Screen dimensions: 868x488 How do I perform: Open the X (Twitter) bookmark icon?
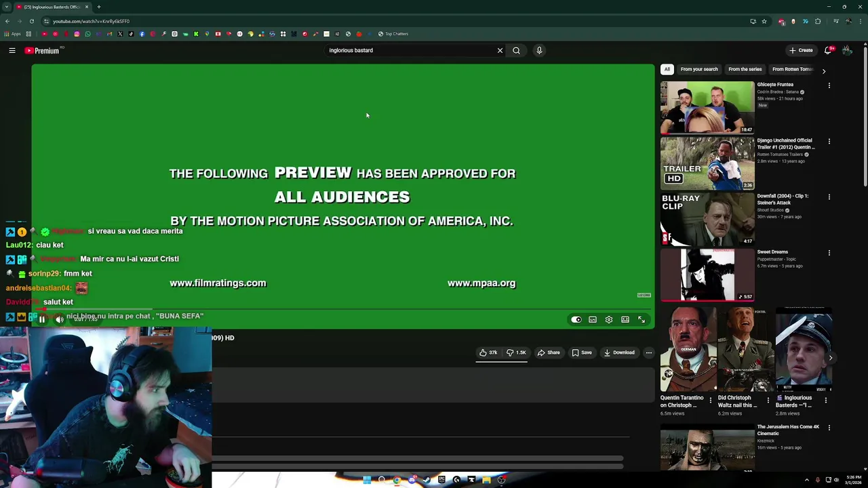coord(120,34)
